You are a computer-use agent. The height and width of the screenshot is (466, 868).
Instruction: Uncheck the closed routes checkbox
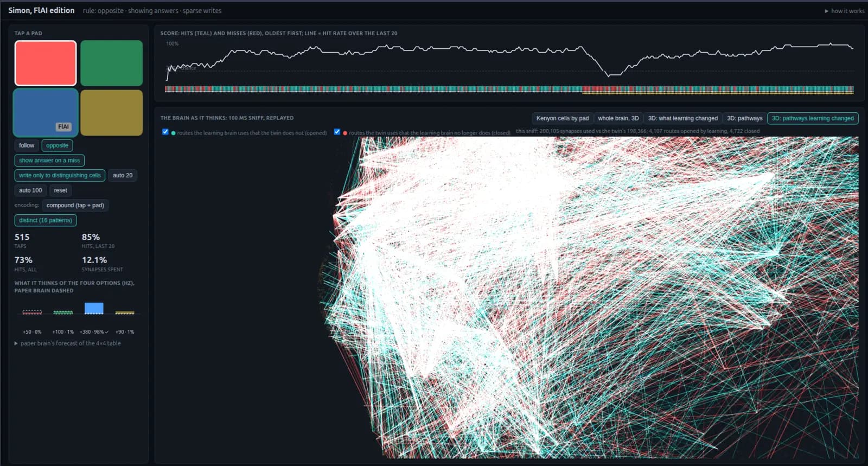(337, 132)
